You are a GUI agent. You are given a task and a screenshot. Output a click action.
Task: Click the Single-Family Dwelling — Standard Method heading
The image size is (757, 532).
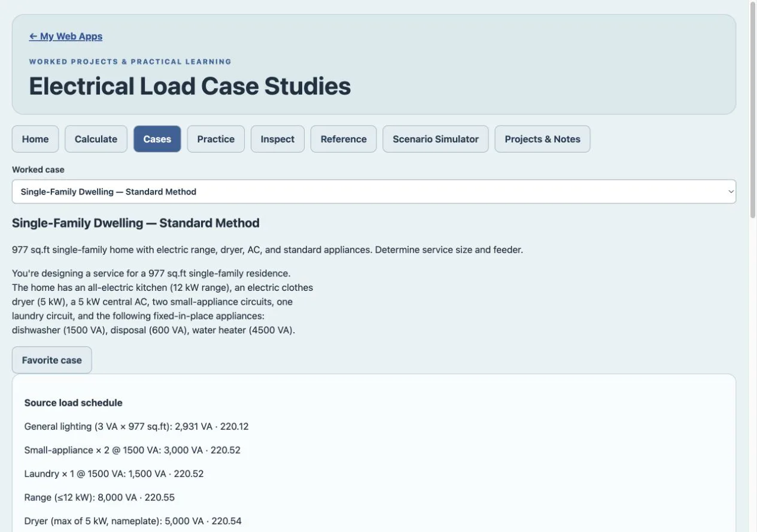click(x=136, y=223)
